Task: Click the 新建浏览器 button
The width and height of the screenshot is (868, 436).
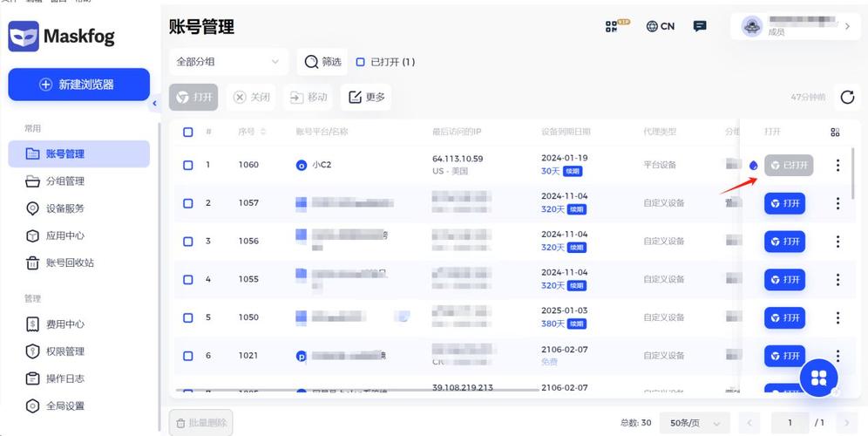Action: (x=78, y=85)
